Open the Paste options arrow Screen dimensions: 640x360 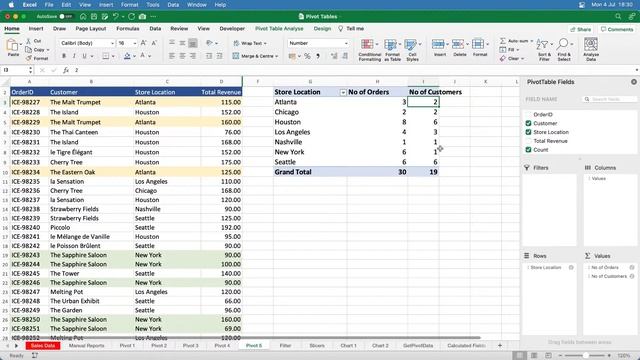click(21, 44)
